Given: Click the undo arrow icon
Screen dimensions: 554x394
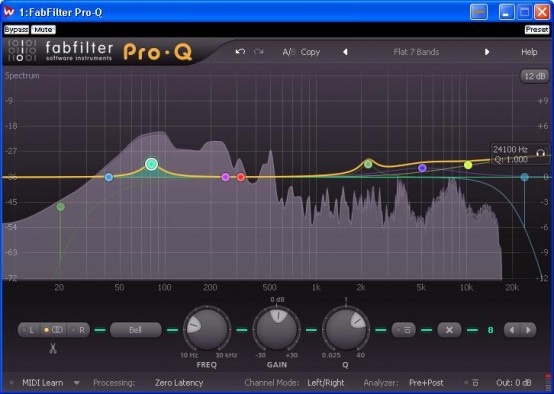Looking at the screenshot, I should [x=240, y=52].
